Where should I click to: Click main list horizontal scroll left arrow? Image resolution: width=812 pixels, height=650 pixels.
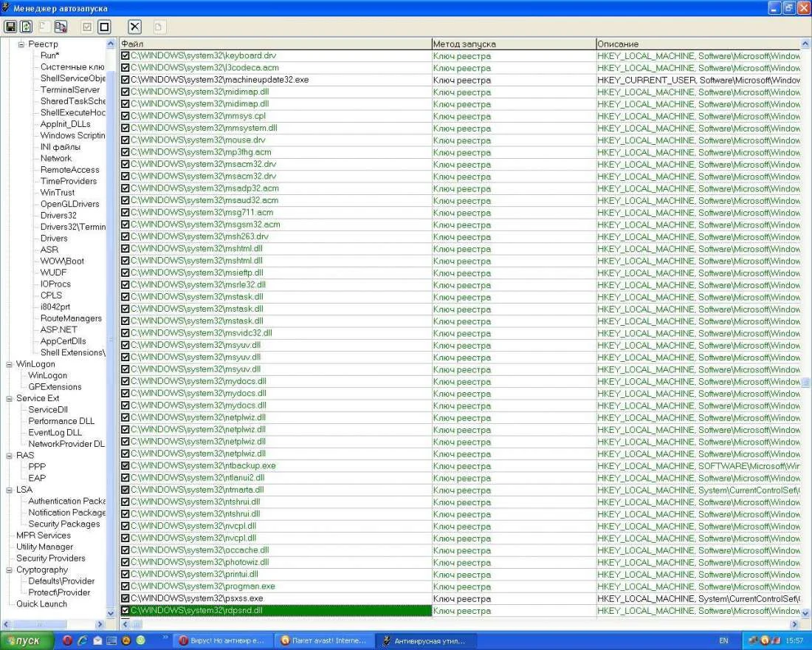pos(125,624)
